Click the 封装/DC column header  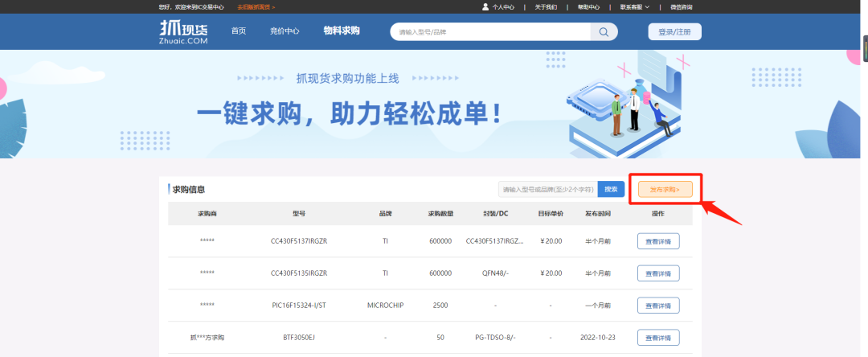(495, 214)
